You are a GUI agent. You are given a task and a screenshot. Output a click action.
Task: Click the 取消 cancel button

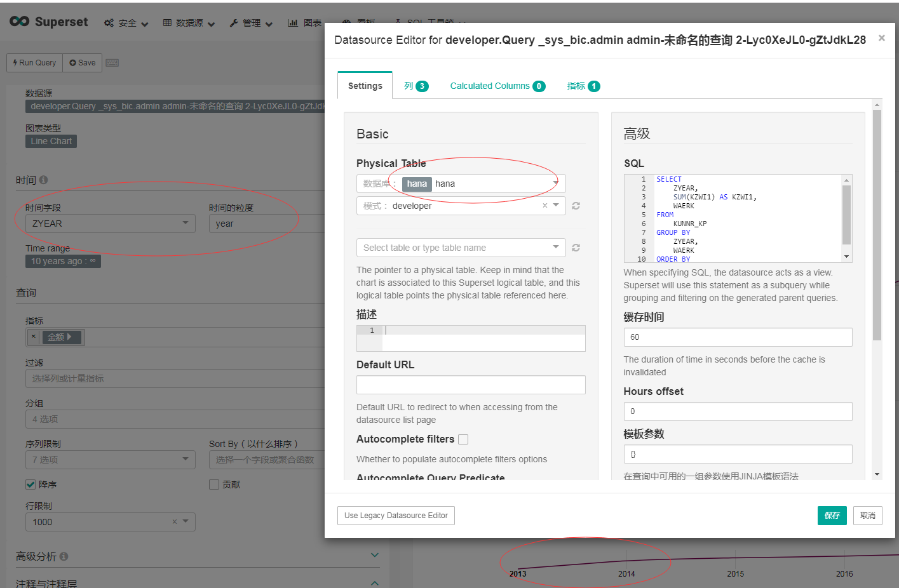coord(868,516)
